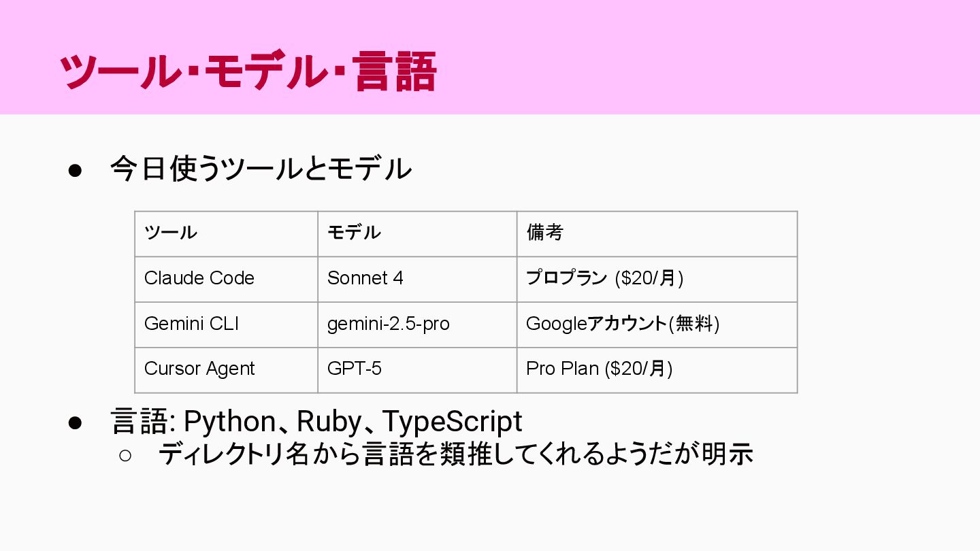
Task: Click the 備考 table header cell
Action: click(x=657, y=234)
